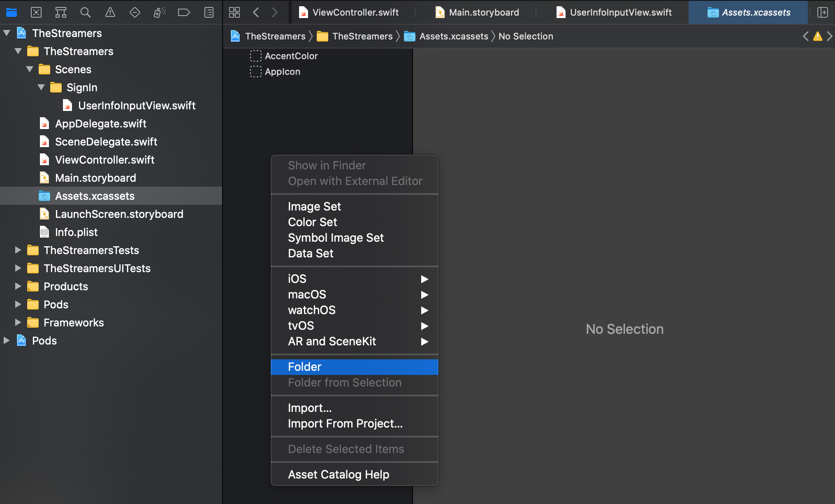The width and height of the screenshot is (835, 504).
Task: Open the Debug navigator icon
Action: (159, 12)
